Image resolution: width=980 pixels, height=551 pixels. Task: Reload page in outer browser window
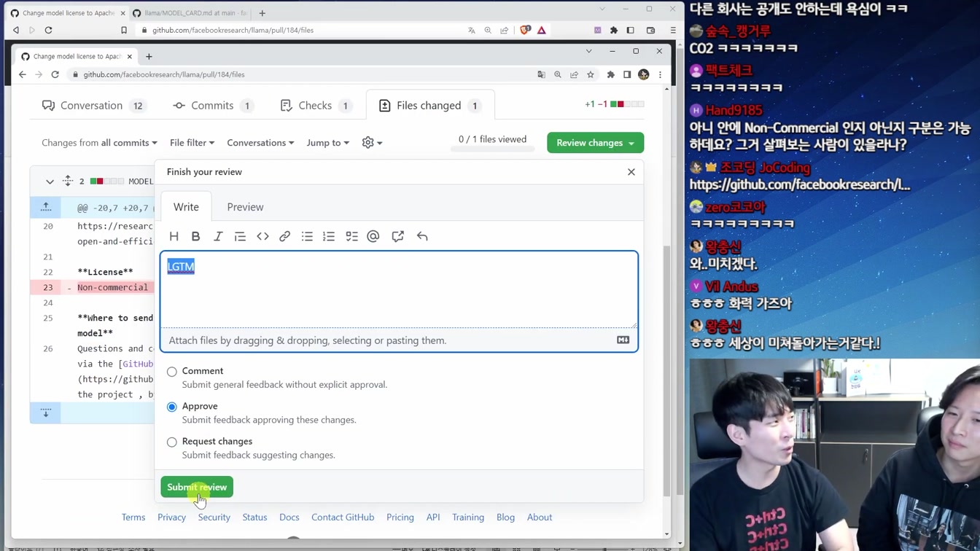pos(48,30)
